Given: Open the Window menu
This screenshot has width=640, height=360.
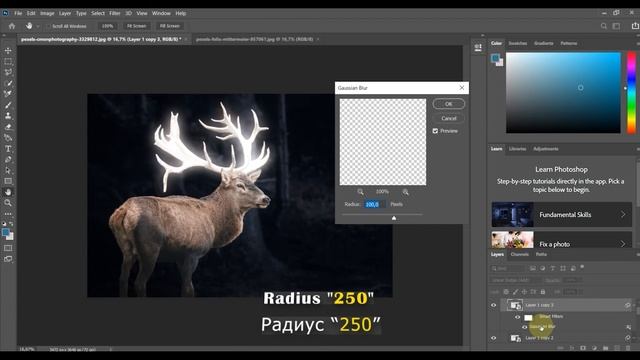Looking at the screenshot, I should [x=161, y=13].
